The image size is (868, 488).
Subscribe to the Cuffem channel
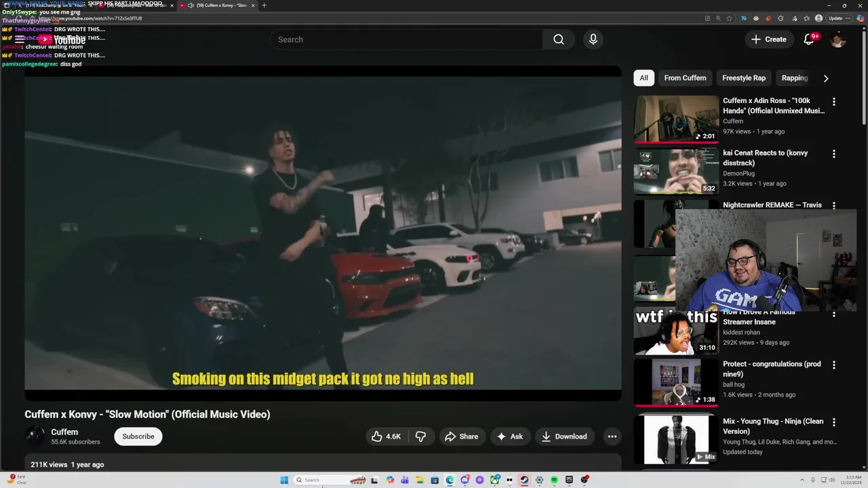click(138, 436)
